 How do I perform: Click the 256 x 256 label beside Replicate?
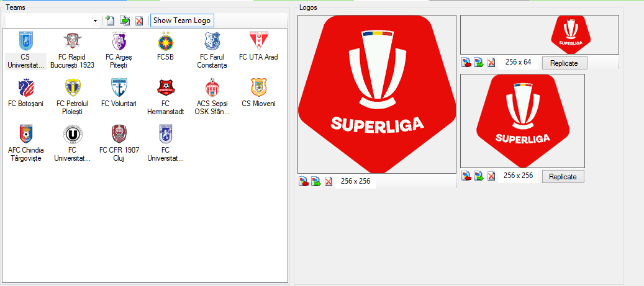[518, 176]
